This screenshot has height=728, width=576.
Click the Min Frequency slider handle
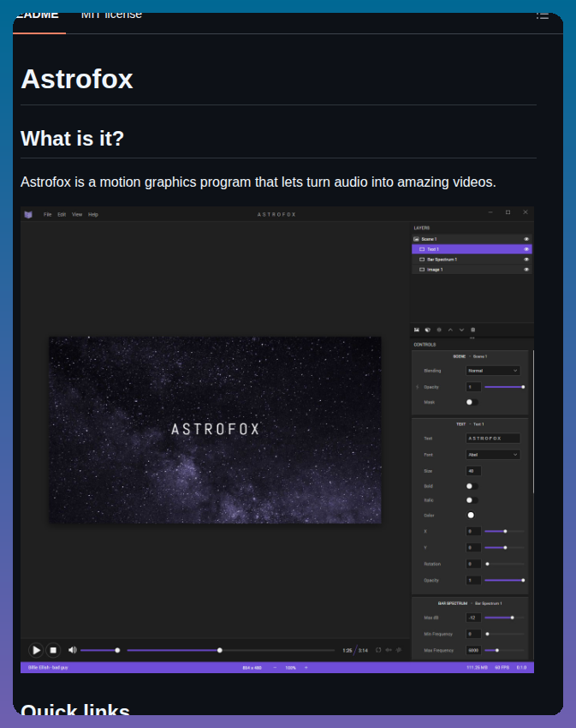click(487, 634)
